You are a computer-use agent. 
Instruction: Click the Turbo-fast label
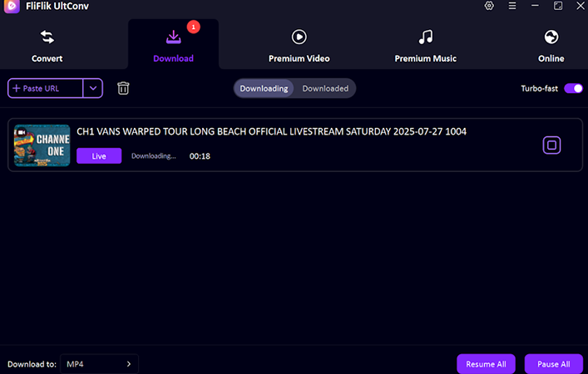click(x=539, y=88)
